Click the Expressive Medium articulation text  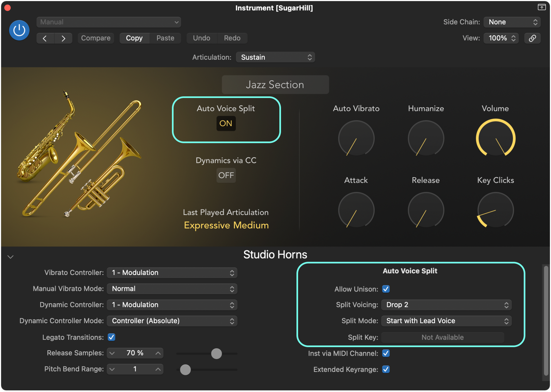tap(226, 225)
